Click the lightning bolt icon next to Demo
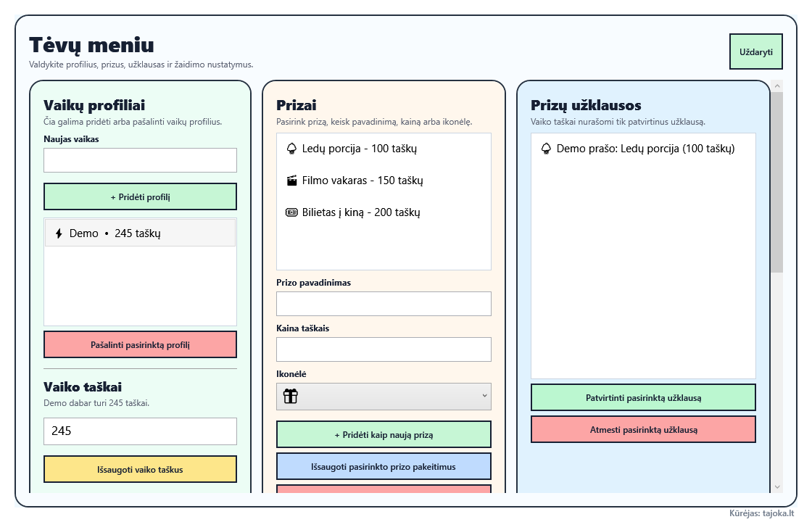Screen dimensions: 812x522 point(59,233)
